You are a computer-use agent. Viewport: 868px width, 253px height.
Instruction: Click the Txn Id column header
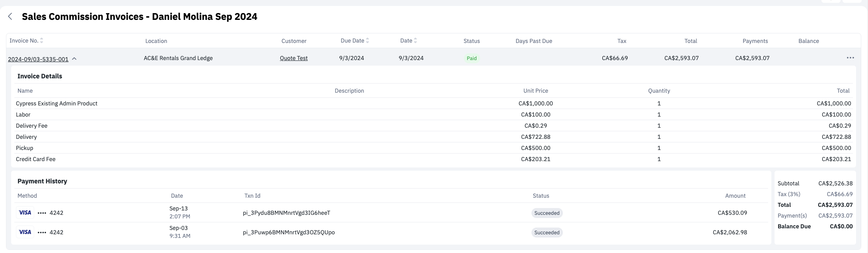coord(252,196)
